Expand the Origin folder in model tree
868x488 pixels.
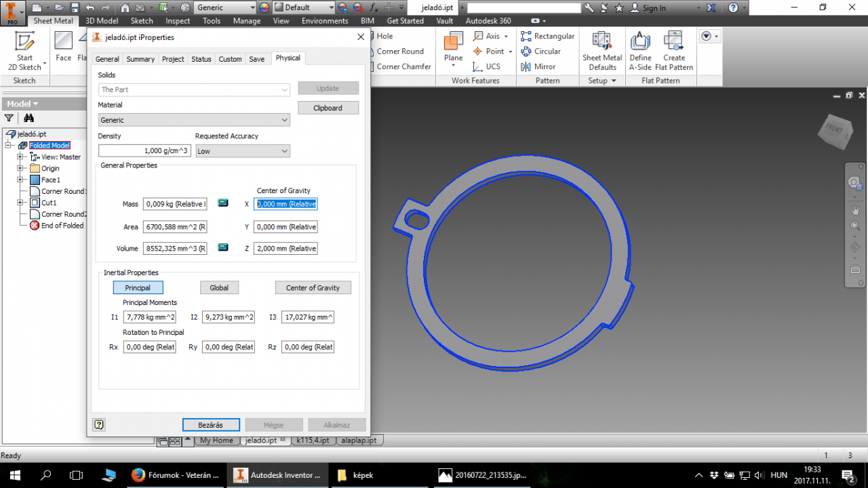20,169
